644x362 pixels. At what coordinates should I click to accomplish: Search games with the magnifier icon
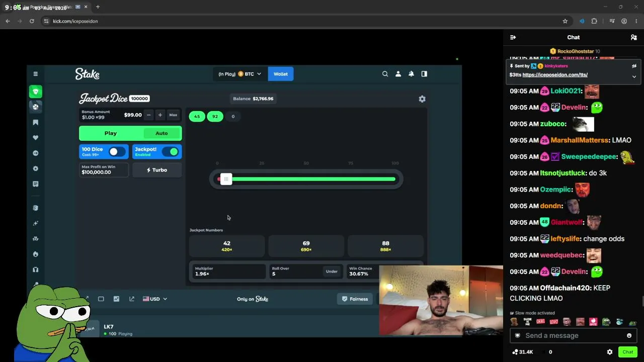point(385,74)
